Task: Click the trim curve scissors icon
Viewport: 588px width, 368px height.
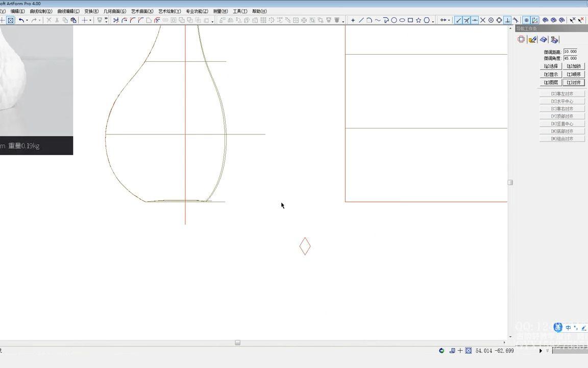Action: tap(116, 20)
